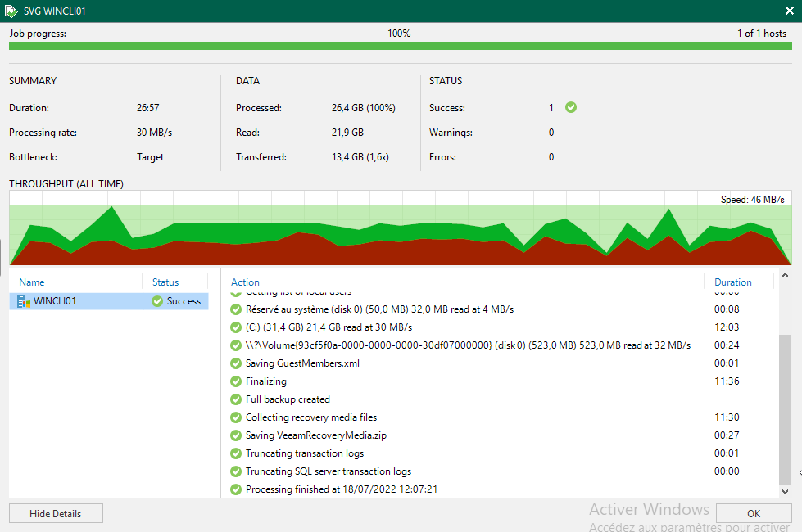Click the Duration value 26:57
The width and height of the screenshot is (802, 532).
pyautogui.click(x=147, y=108)
